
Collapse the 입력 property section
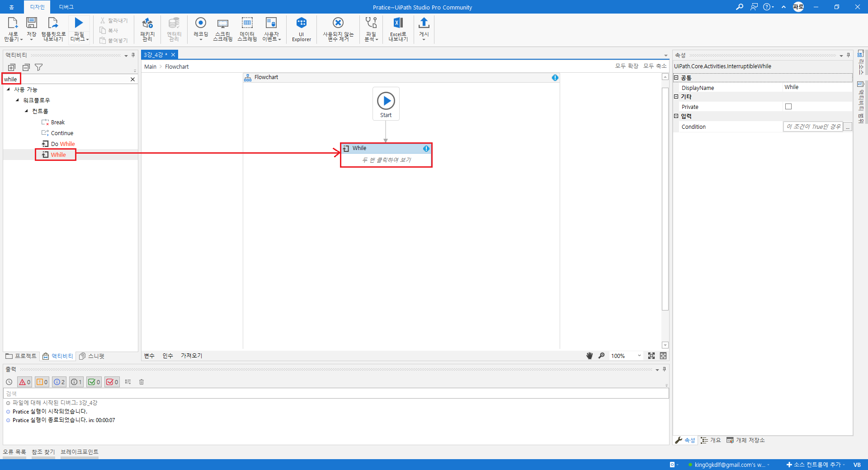coord(676,116)
